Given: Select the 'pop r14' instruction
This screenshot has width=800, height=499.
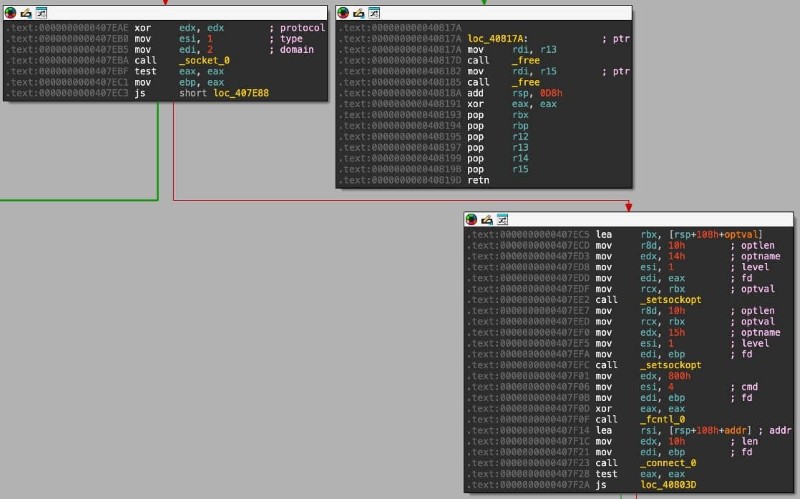Looking at the screenshot, I should [497, 158].
